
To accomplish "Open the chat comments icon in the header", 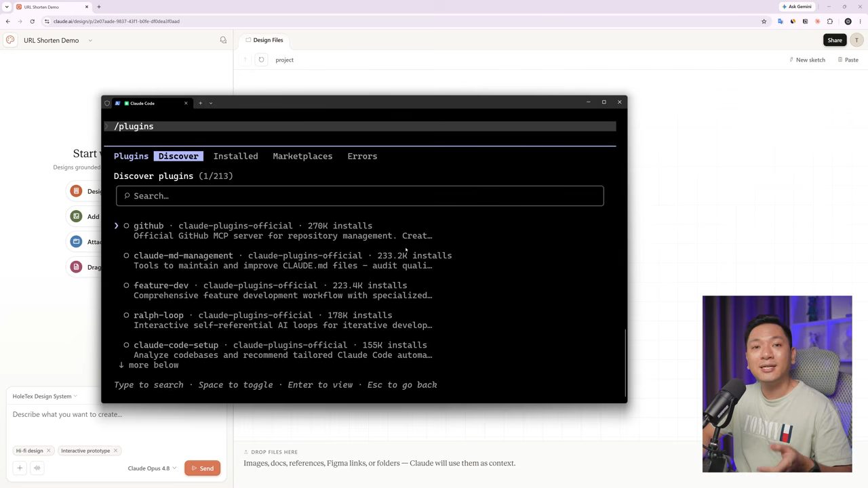I will (223, 40).
